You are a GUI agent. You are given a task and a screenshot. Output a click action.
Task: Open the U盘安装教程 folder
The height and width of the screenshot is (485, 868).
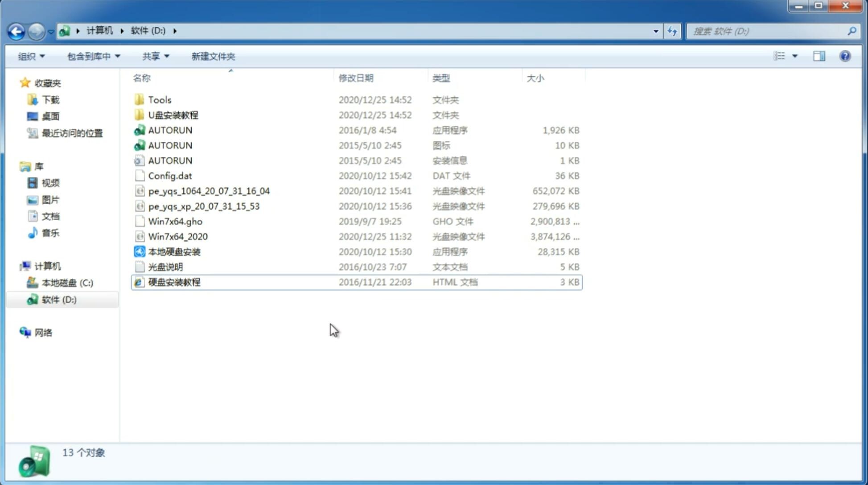click(x=173, y=115)
